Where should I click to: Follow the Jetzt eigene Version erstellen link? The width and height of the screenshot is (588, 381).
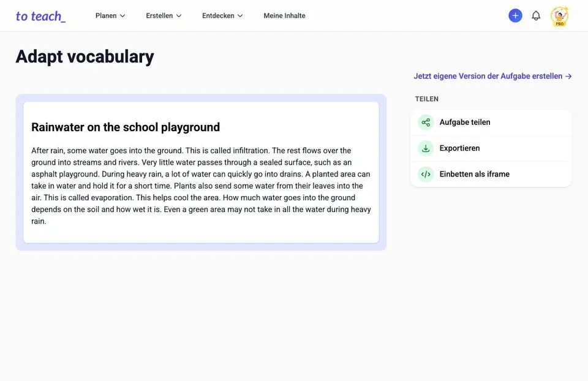coord(492,76)
